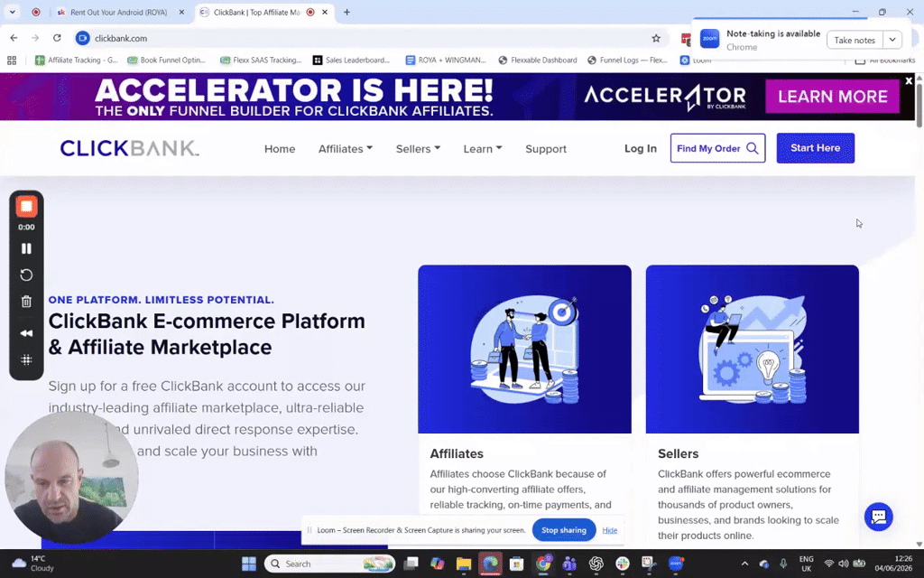The image size is (924, 578).
Task: Reload the ClickBank page
Action: coord(57,38)
